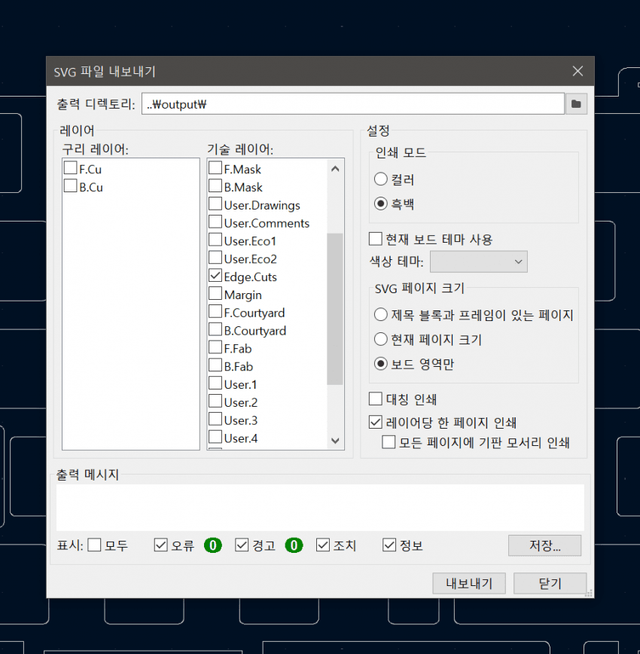The image size is (640, 654).
Task: Enable the F.Cu copper layer checkbox
Action: tap(71, 169)
